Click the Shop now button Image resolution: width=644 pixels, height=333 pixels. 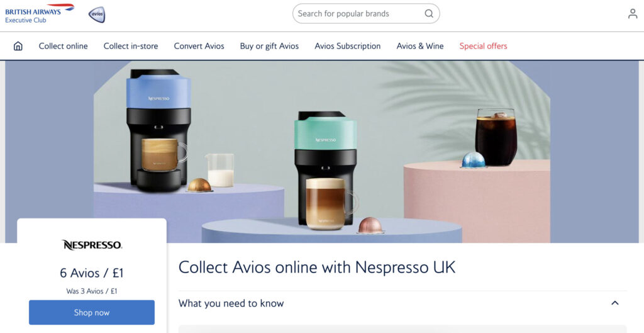click(x=92, y=312)
